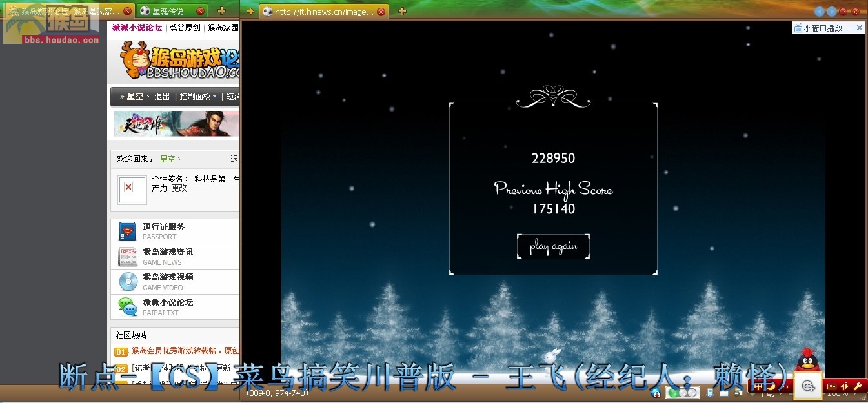
Task: Click the 派派小说论坛 chat bubbles icon
Action: click(128, 307)
